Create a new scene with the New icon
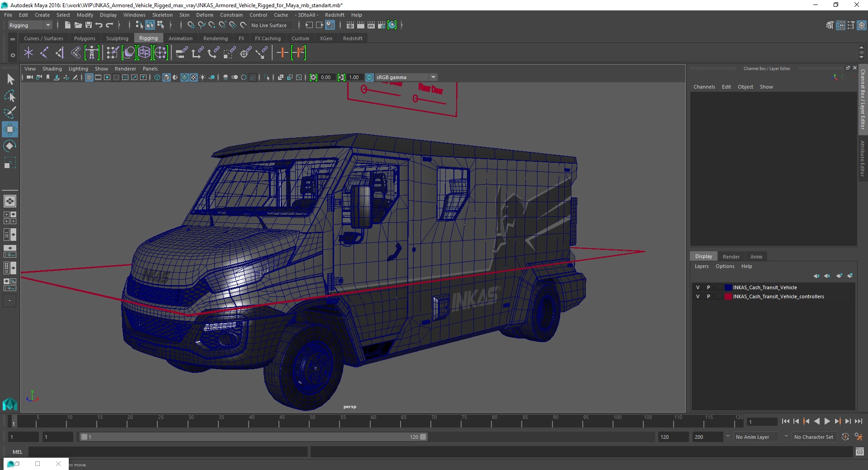This screenshot has height=470, width=868. pyautogui.click(x=68, y=25)
